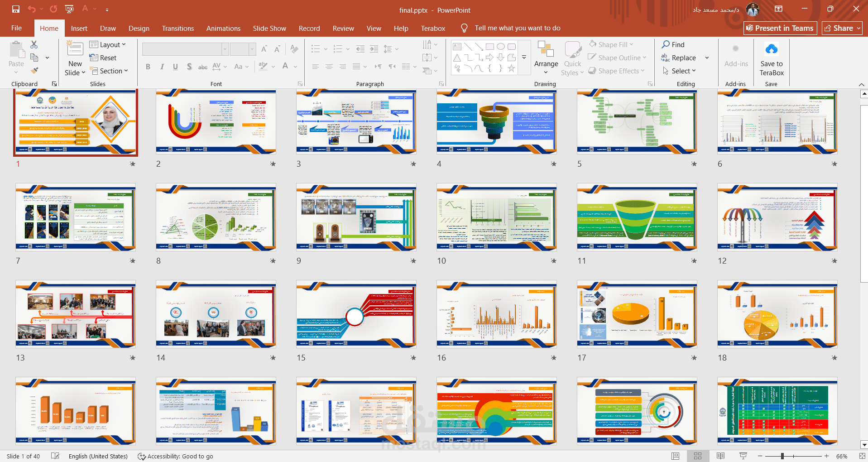Viewport: 868px width, 462px height.
Task: Switch to the Design tab
Action: [x=139, y=28]
